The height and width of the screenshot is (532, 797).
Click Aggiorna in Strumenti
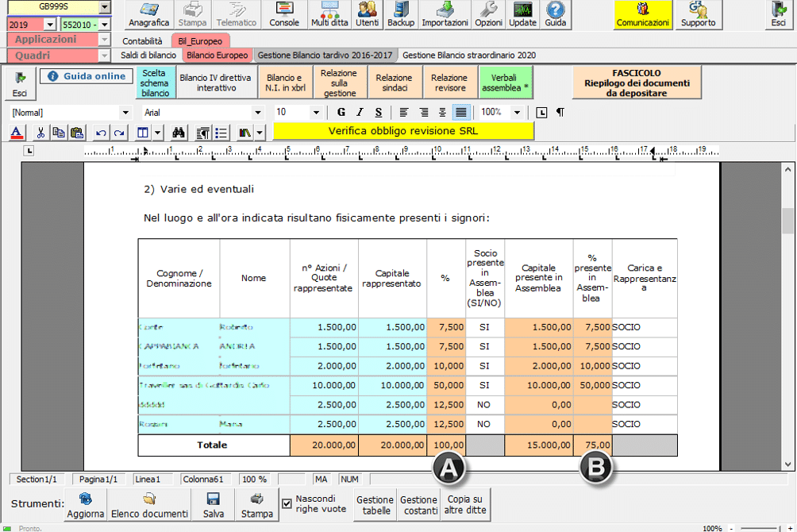point(86,505)
